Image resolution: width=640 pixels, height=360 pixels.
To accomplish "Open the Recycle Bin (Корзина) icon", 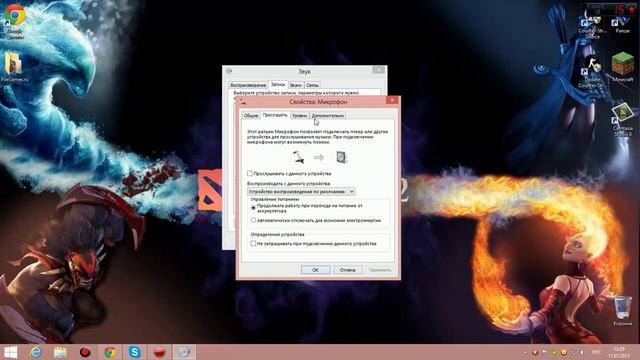I will click(x=622, y=311).
